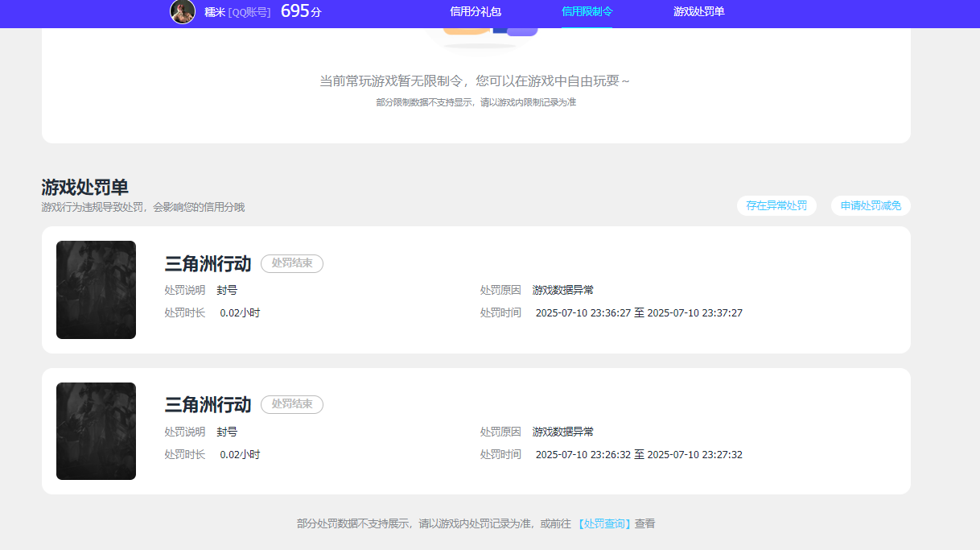Click the 存在异常处罚 button
The height and width of the screenshot is (550, 980).
(x=776, y=205)
